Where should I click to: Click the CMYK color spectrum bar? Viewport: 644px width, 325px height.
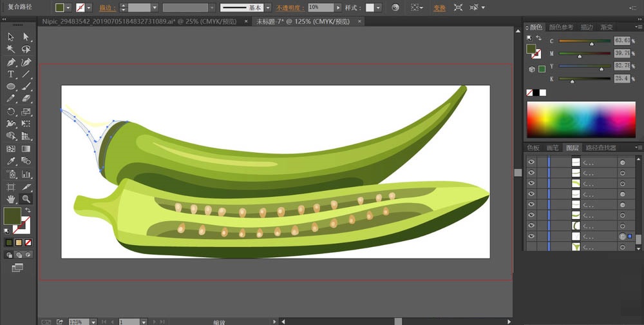(x=582, y=119)
